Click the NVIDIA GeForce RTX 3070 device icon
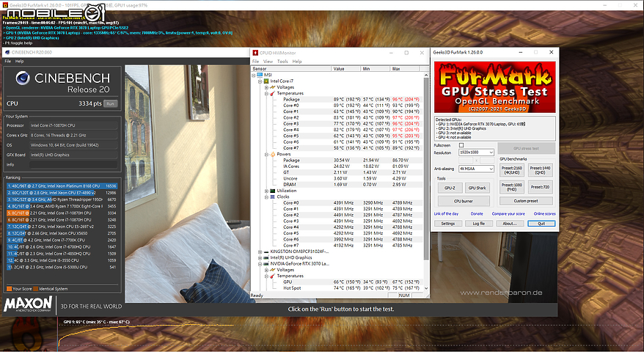 (266, 264)
